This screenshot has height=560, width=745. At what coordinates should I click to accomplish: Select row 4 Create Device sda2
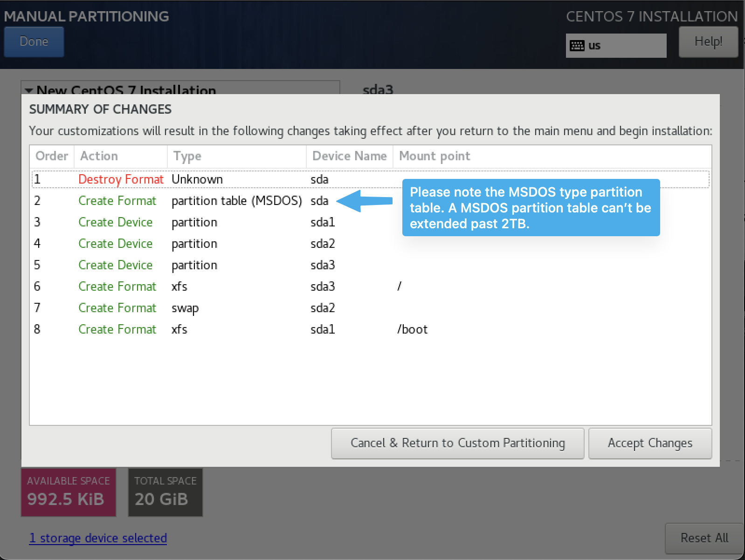tap(371, 244)
